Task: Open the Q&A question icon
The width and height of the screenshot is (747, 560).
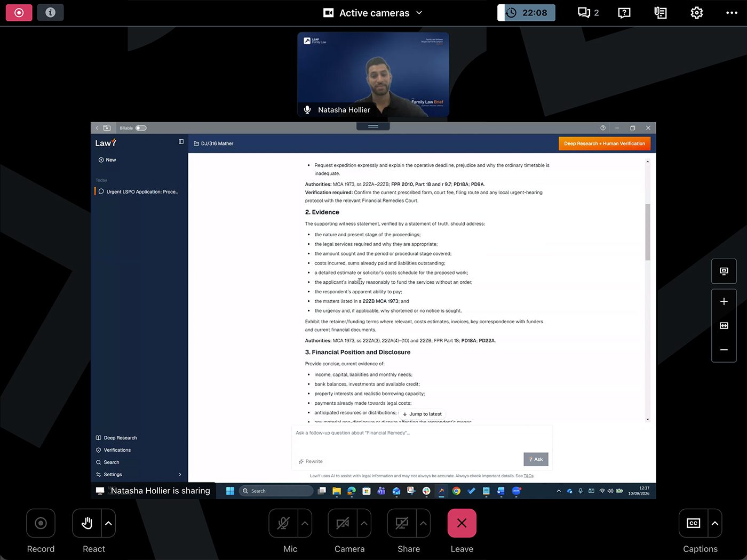Action: pos(624,13)
